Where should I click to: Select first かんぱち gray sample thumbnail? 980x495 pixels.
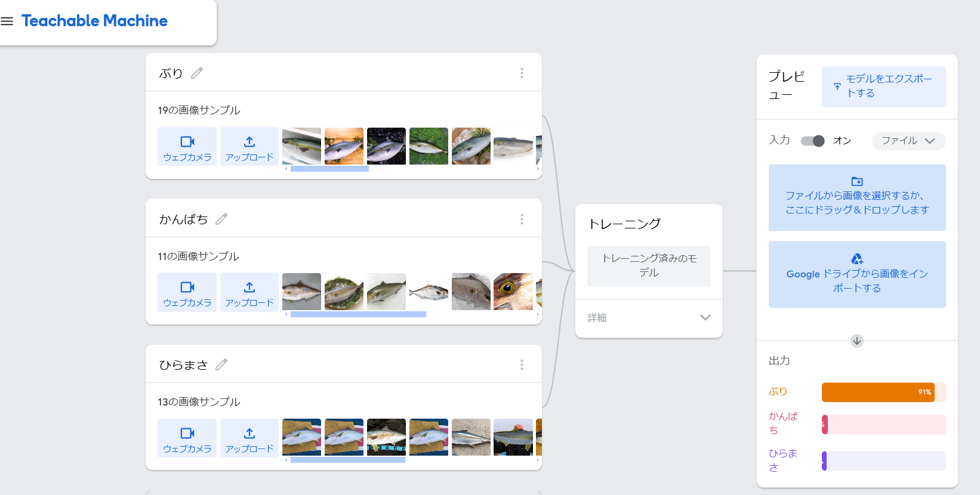[301, 292]
